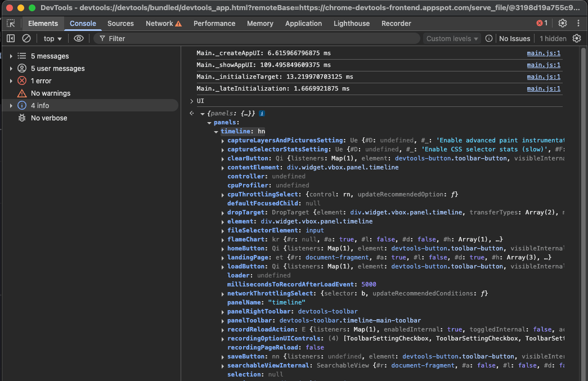Viewport: 588px width, 381px height.
Task: Open console settings gear next to hidden count
Action: point(577,38)
